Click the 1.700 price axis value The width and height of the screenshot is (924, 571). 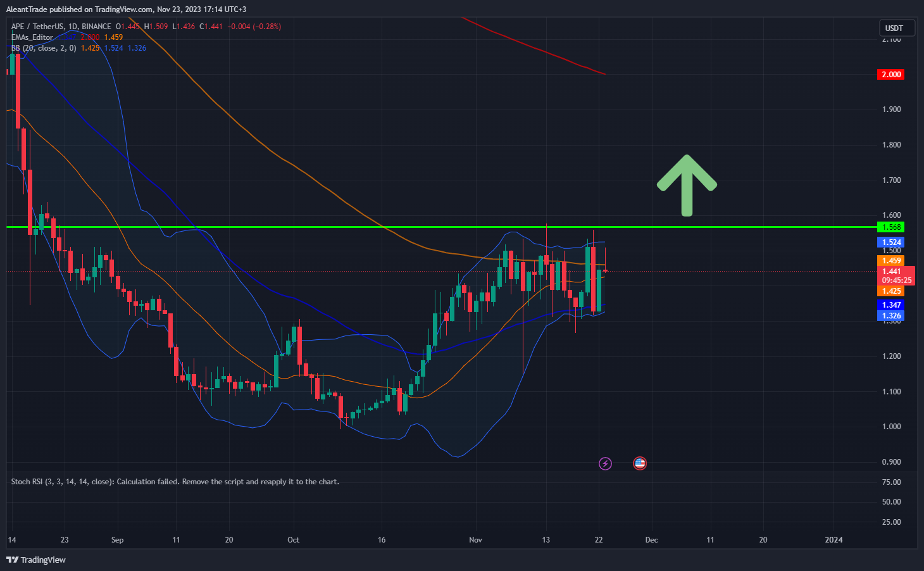pos(891,180)
